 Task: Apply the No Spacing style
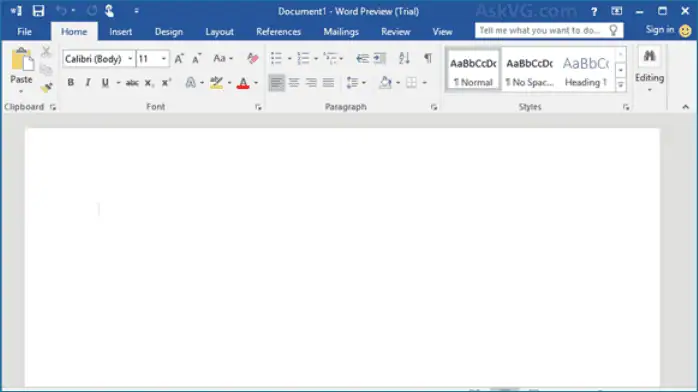[529, 70]
